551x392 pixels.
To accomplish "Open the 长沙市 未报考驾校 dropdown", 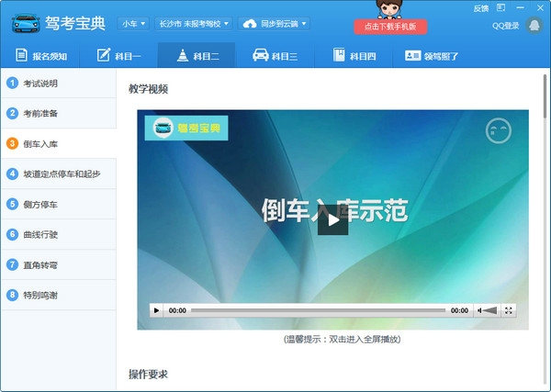I will (193, 24).
